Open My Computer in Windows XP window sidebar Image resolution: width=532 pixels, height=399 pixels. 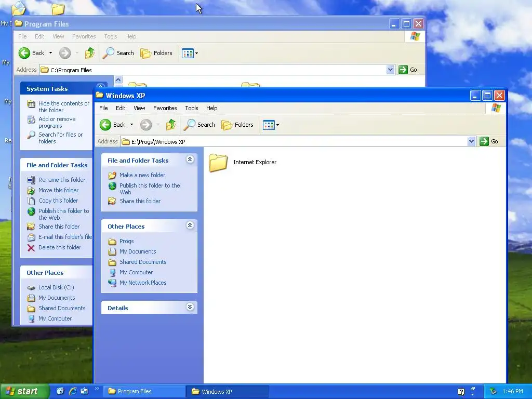pos(130,272)
